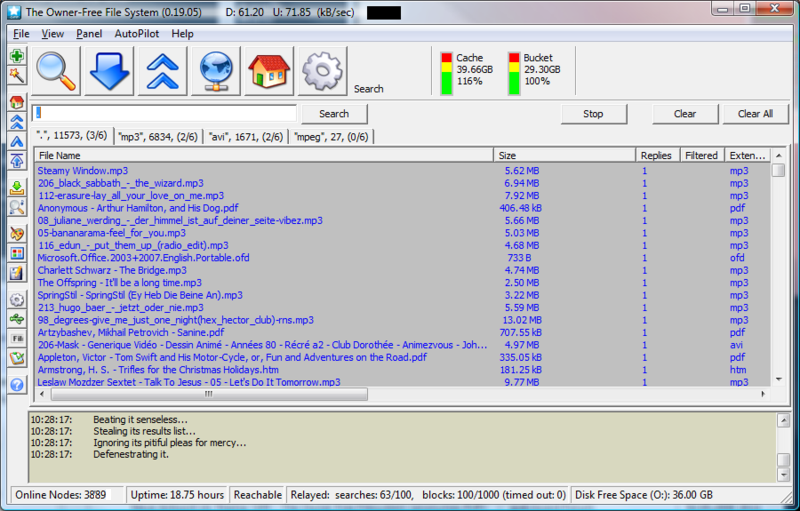Click the large magnifying glass Search icon
Image resolution: width=800 pixels, height=511 pixels.
coord(58,71)
